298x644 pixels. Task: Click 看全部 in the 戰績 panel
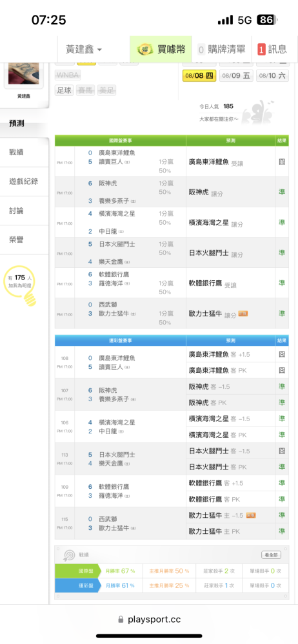click(x=272, y=555)
